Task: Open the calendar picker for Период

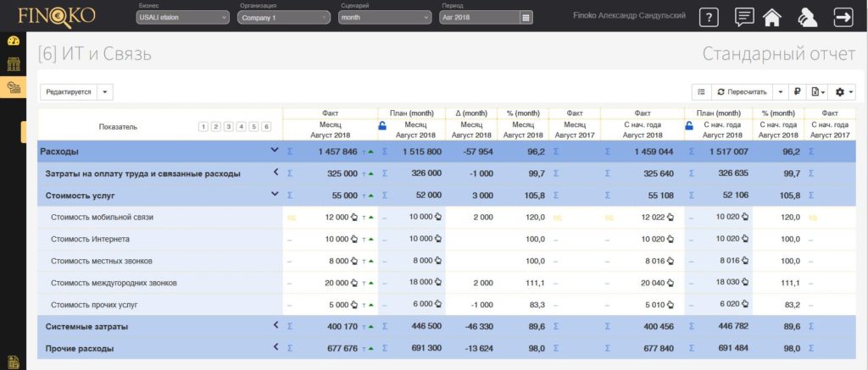Action: [526, 17]
